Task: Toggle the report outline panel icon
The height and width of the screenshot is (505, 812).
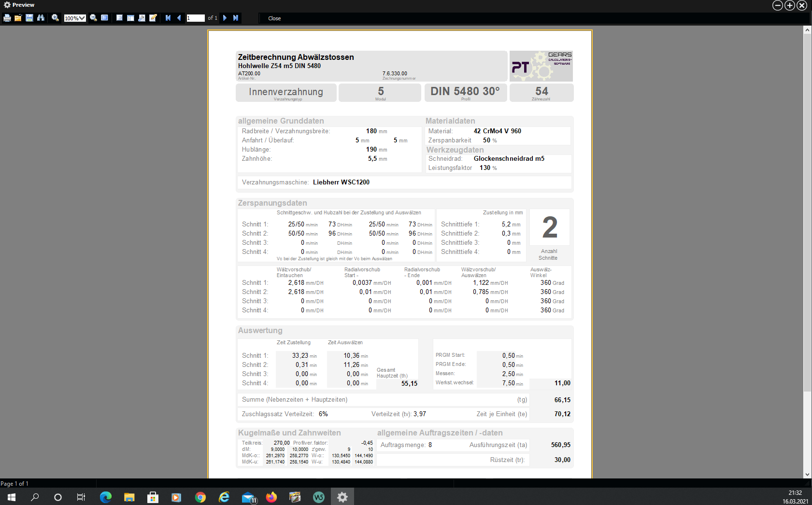Action: pos(119,18)
